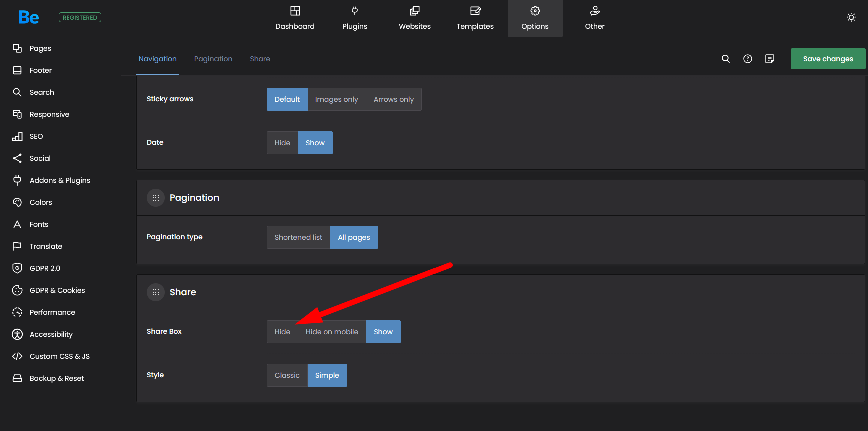Click the Save changes button
Viewport: 868px width, 431px height.
(x=828, y=59)
